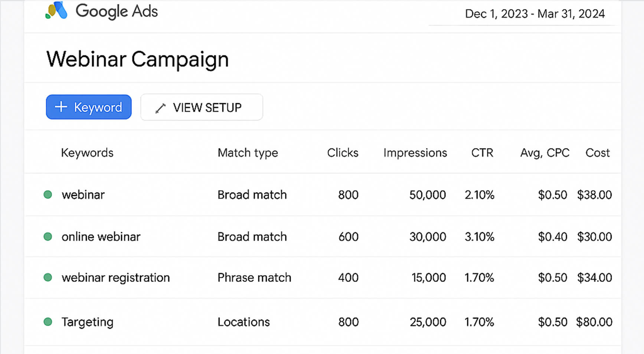Viewport: 644px width, 354px height.
Task: Click the Cost column header
Action: (x=598, y=153)
